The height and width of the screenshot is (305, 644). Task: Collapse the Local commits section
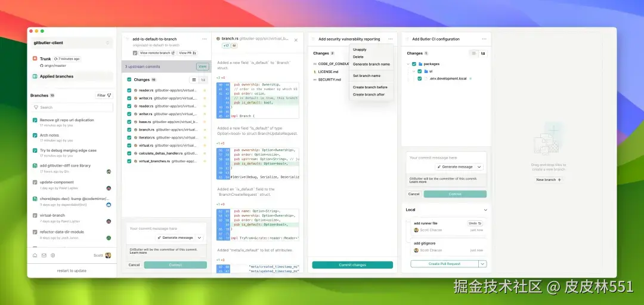(485, 210)
